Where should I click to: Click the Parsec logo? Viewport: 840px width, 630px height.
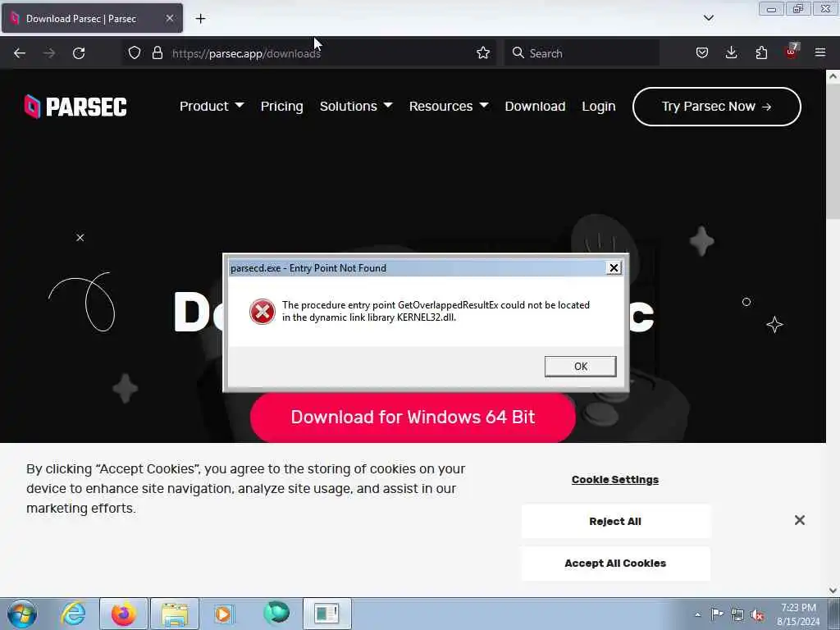coord(75,106)
